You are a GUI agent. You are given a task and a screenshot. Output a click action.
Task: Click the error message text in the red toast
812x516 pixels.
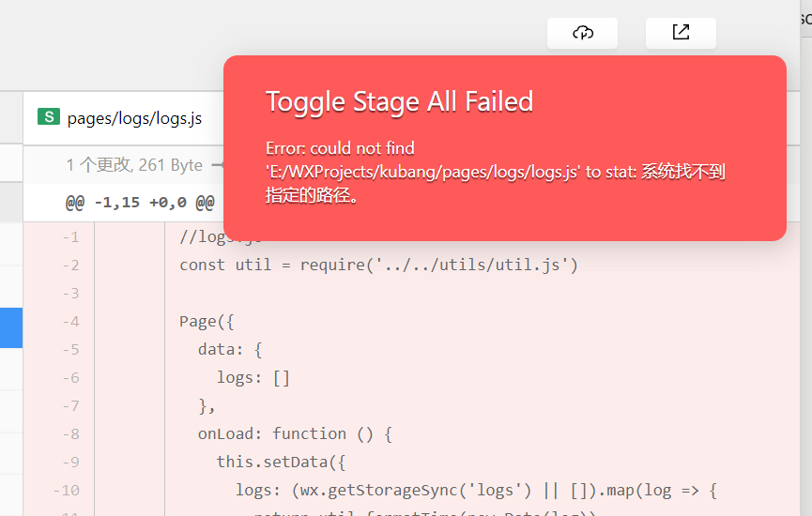click(495, 173)
